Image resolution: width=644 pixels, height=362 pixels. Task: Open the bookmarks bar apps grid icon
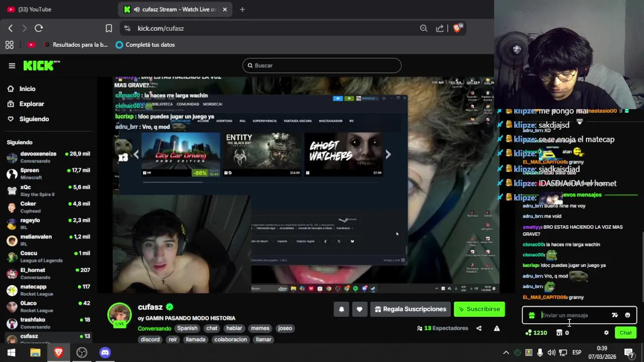point(9,45)
